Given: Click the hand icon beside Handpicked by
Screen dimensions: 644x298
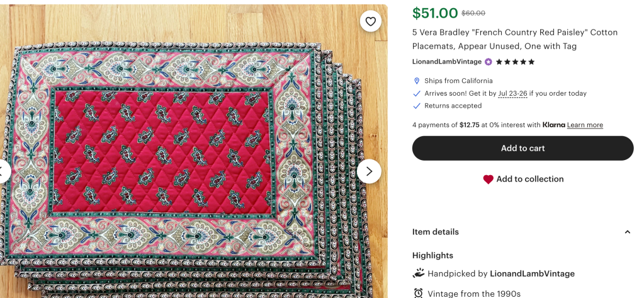Looking at the screenshot, I should pyautogui.click(x=418, y=273).
